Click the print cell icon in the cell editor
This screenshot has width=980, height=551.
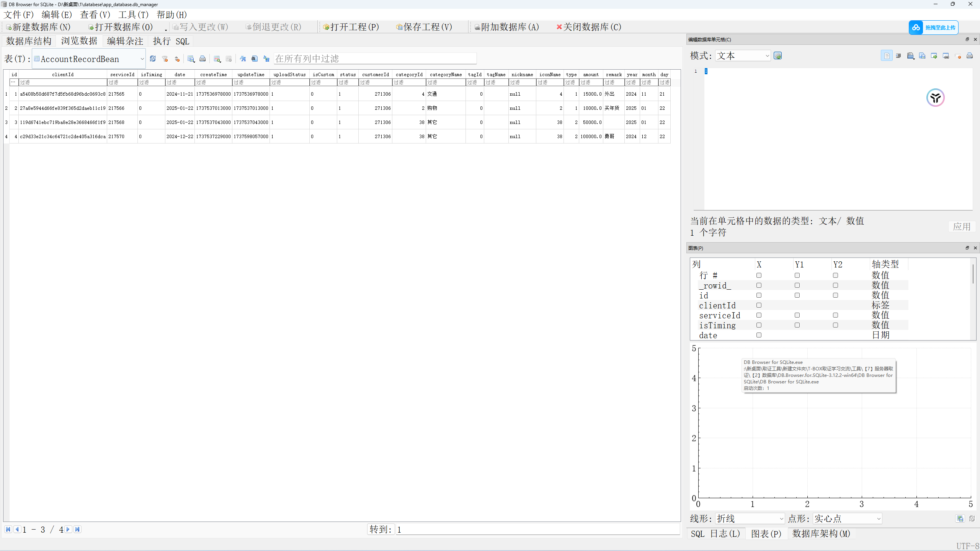click(x=970, y=56)
